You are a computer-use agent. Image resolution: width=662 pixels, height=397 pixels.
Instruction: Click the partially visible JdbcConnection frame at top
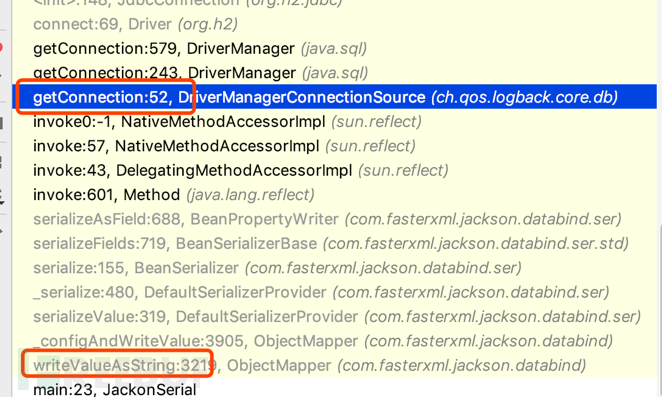pyautogui.click(x=334, y=4)
